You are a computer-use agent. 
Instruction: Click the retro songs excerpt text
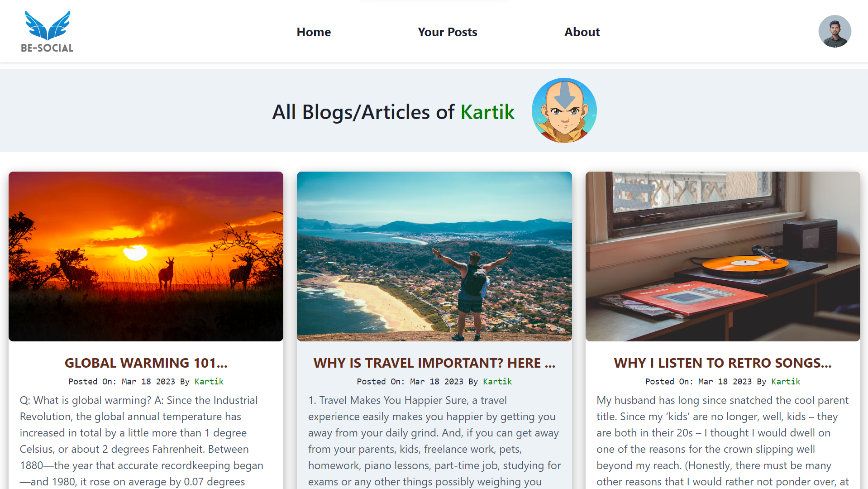pyautogui.click(x=723, y=441)
